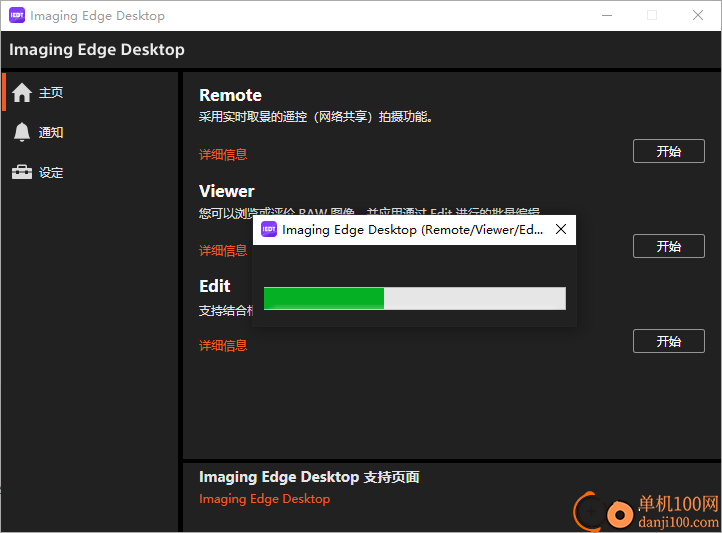This screenshot has height=533, width=722.
Task: Open 详细信息 link under Remote
Action: click(223, 155)
